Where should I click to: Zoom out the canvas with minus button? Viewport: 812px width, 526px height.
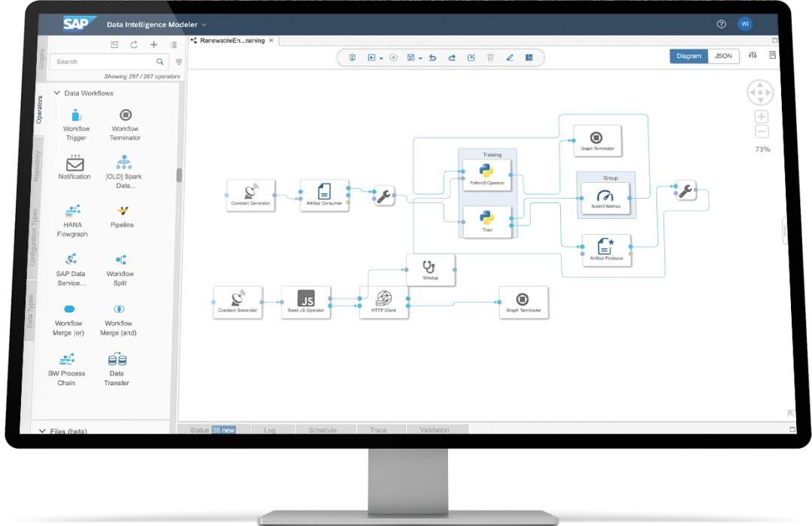click(x=762, y=132)
